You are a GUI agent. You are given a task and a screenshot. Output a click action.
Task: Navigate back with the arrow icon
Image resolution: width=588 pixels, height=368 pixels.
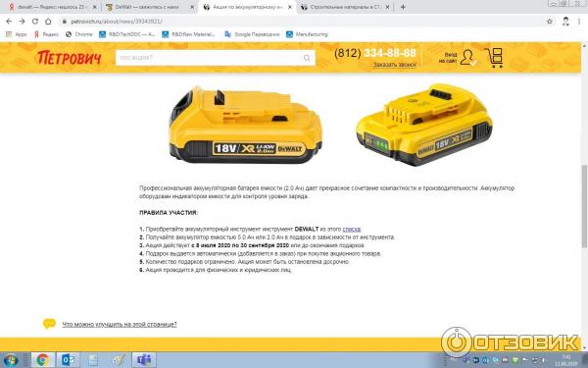click(x=9, y=22)
